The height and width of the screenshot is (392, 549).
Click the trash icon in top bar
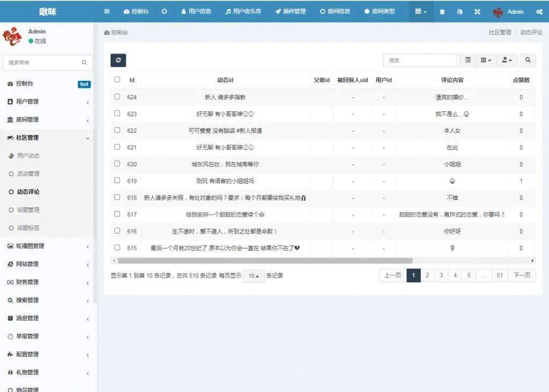(x=442, y=12)
